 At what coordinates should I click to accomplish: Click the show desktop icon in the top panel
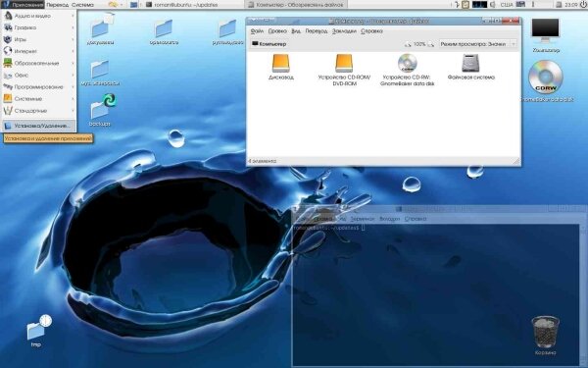click(x=133, y=5)
